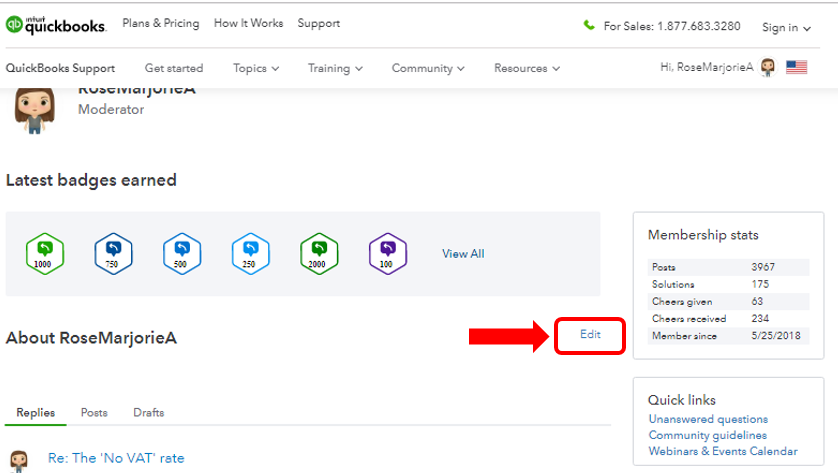Open How It Works page
This screenshot has height=473, width=838.
[249, 24]
